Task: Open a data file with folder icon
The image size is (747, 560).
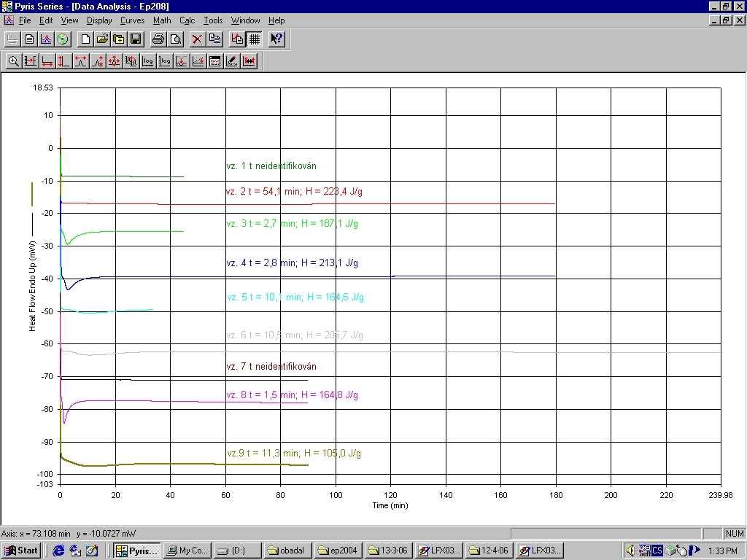Action: pyautogui.click(x=102, y=39)
